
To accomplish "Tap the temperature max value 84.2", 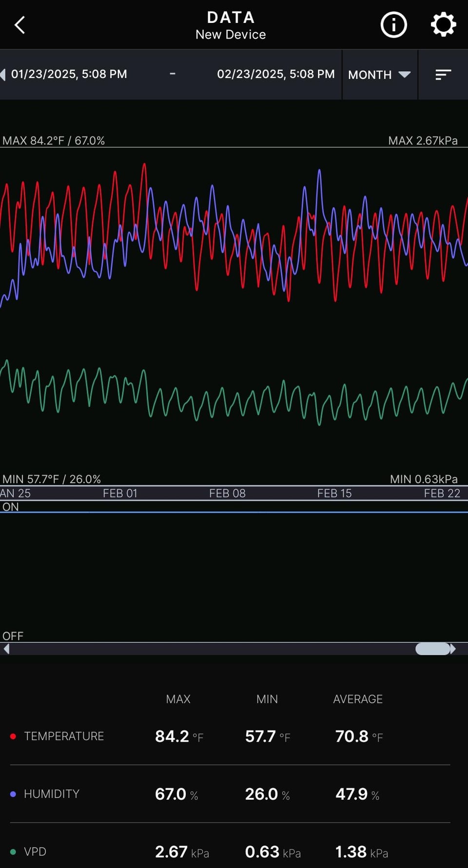I will (x=172, y=736).
